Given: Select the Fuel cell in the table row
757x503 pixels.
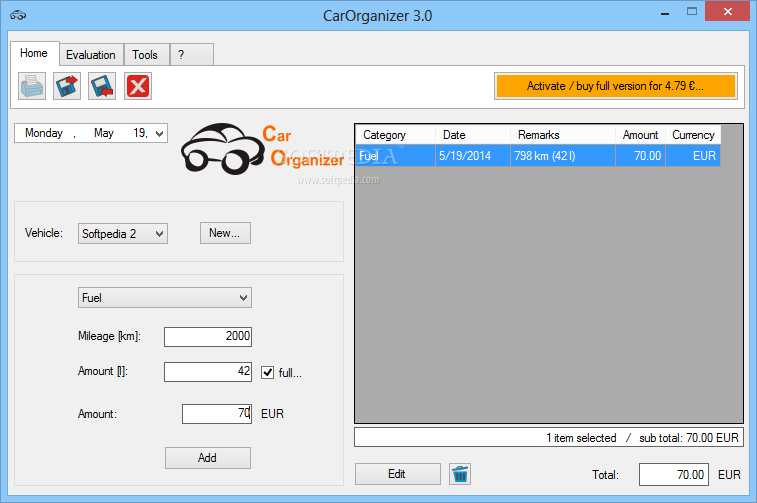Looking at the screenshot, I should 395,155.
